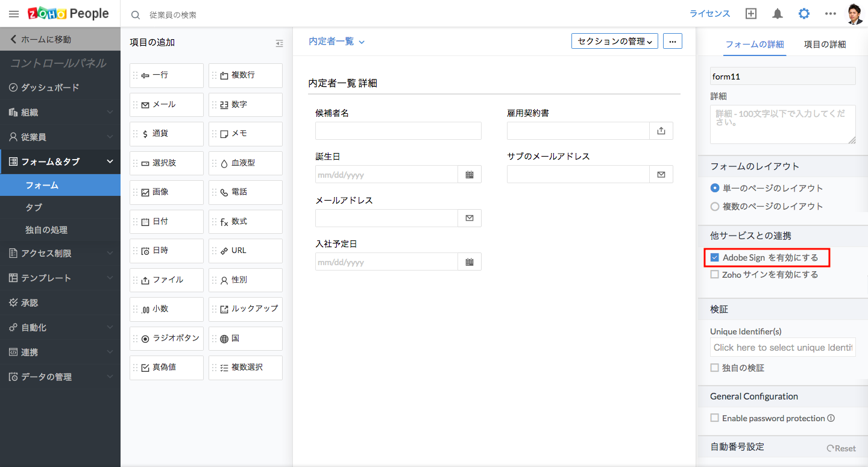Expand the アクセス制限 sidebar menu
868x467 pixels.
(60, 253)
